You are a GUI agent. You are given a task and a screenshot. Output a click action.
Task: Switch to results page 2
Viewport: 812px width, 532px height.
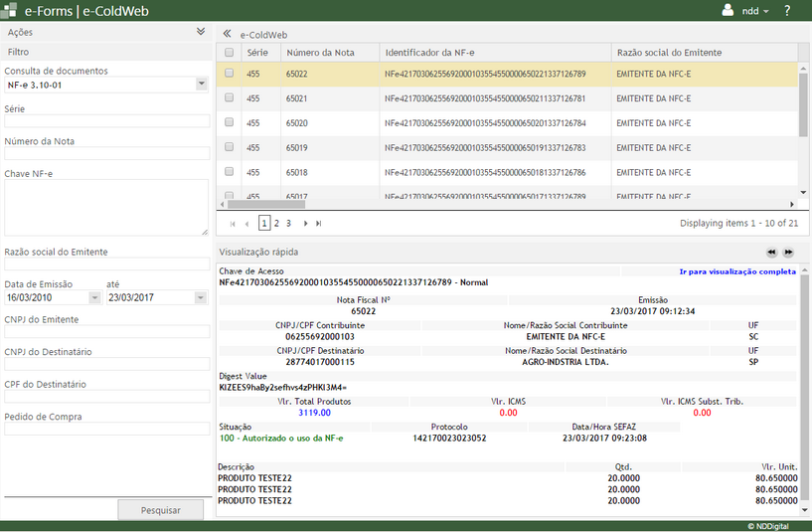276,224
